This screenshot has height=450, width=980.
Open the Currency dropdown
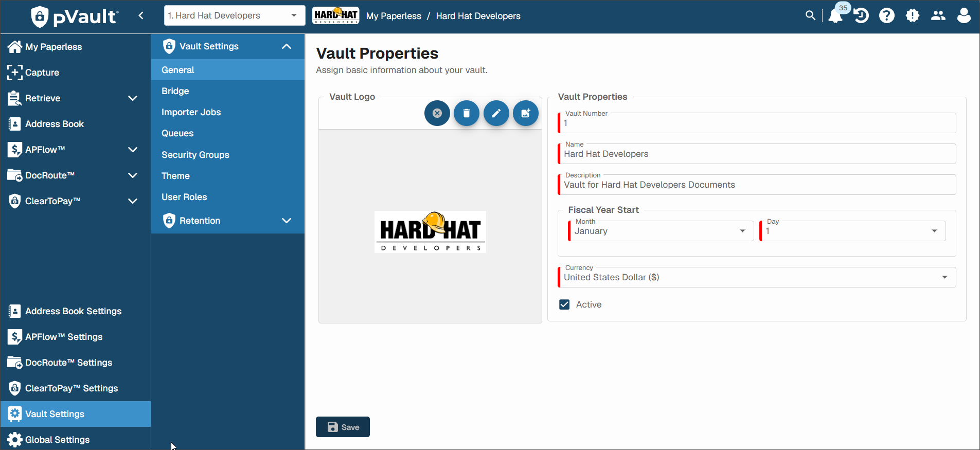[757, 277]
